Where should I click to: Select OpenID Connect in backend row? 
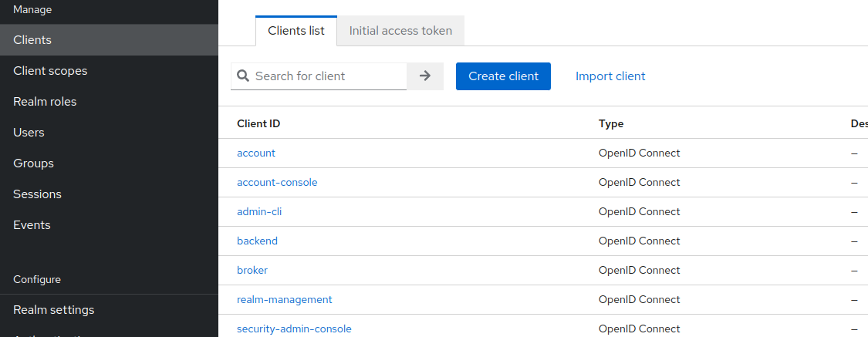tap(639, 241)
